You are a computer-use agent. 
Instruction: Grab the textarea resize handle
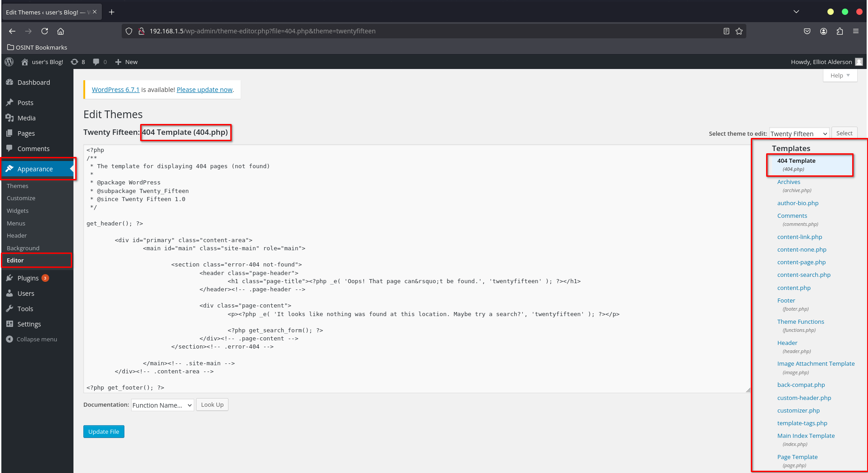(x=748, y=390)
